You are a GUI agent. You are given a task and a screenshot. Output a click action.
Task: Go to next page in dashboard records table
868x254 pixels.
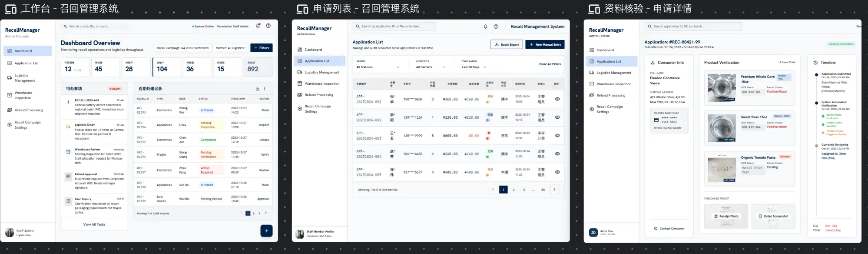pos(265,213)
